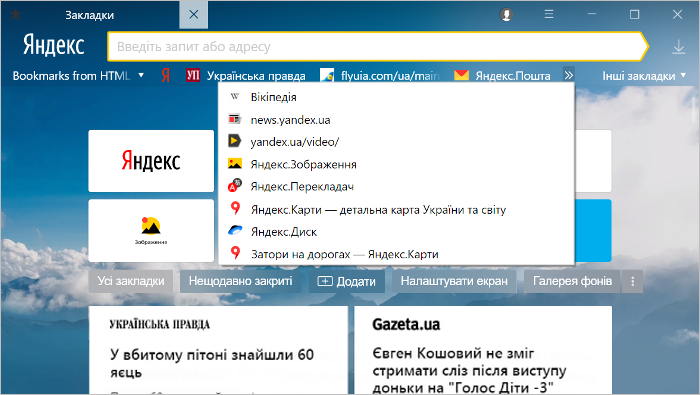Click Налаштувати екран button
The width and height of the screenshot is (700, 395).
(454, 281)
